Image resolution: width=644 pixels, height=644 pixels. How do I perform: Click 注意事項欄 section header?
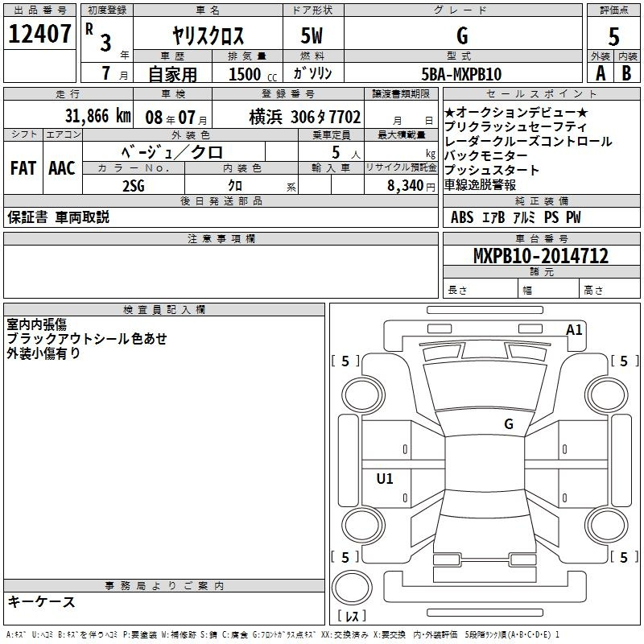pyautogui.click(x=221, y=238)
